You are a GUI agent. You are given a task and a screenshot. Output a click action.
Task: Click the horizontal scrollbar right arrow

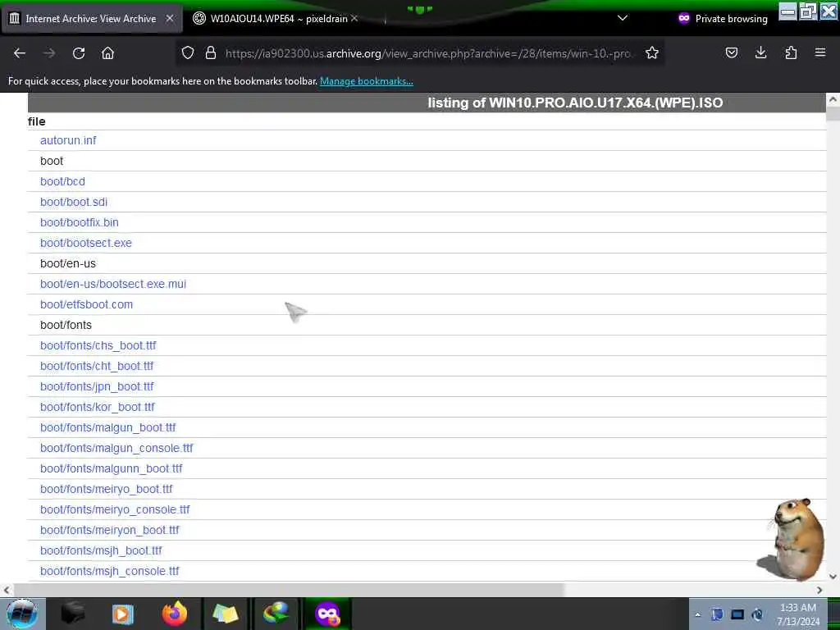pos(819,590)
